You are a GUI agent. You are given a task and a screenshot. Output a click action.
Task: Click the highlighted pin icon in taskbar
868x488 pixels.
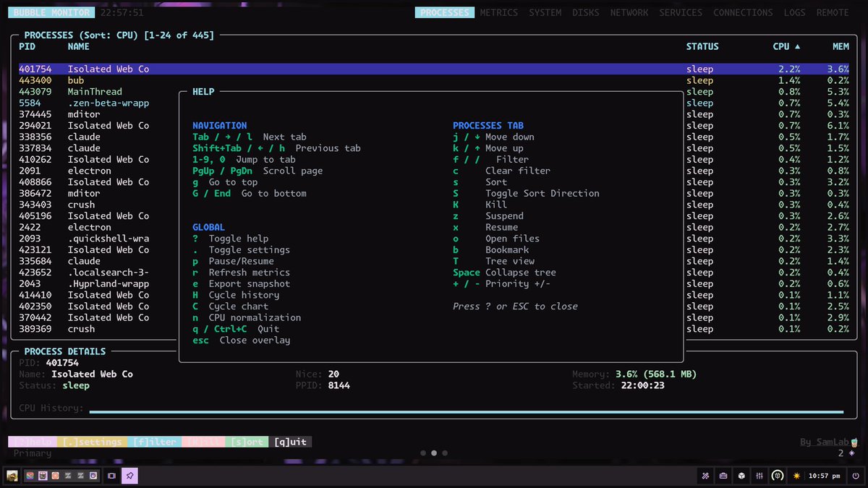(129, 476)
